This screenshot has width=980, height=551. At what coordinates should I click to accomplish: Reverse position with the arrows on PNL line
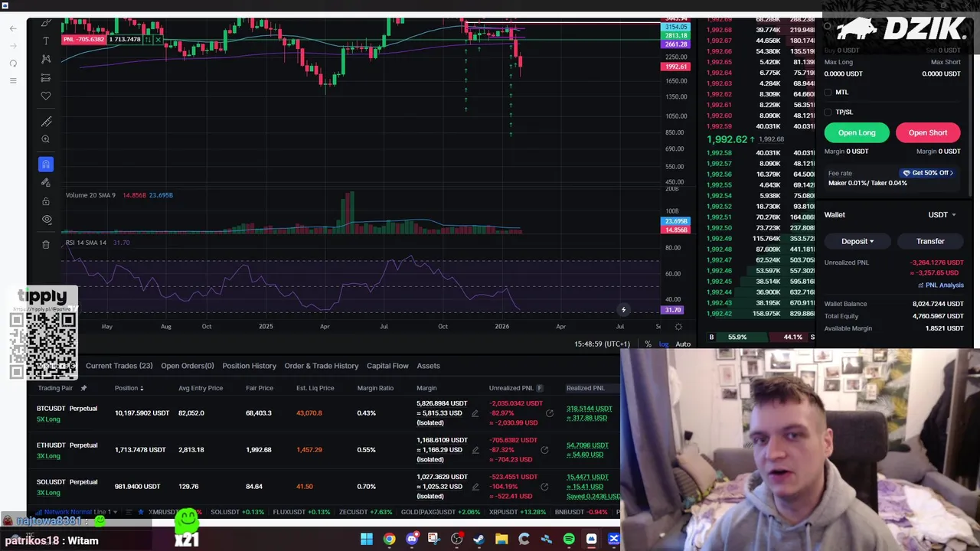pyautogui.click(x=149, y=39)
